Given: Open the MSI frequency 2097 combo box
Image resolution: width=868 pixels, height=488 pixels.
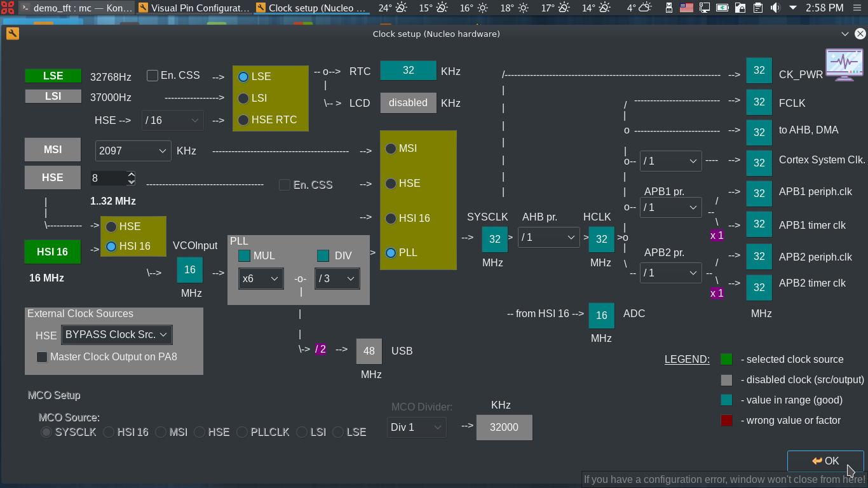Looking at the screenshot, I should (x=133, y=151).
